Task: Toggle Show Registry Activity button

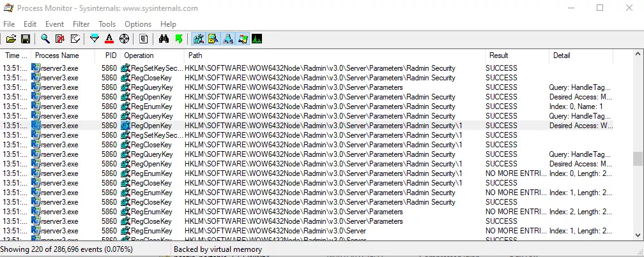Action: tap(198, 39)
